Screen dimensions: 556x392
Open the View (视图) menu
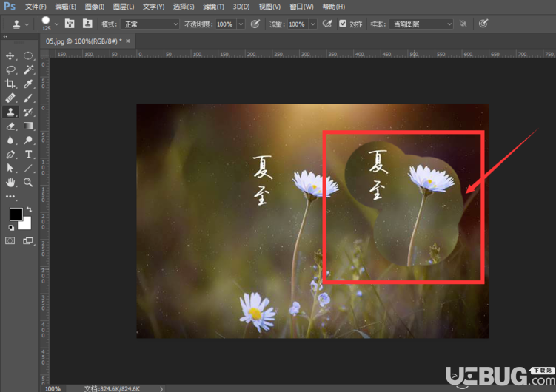(x=269, y=7)
